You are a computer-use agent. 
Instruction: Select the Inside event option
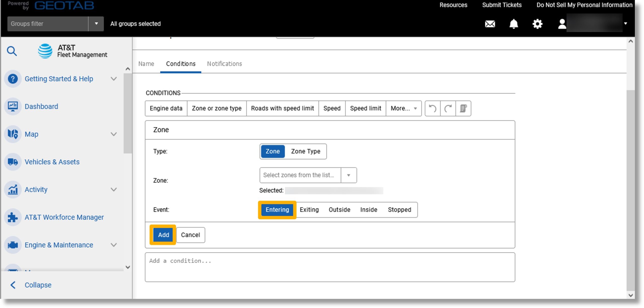point(369,209)
